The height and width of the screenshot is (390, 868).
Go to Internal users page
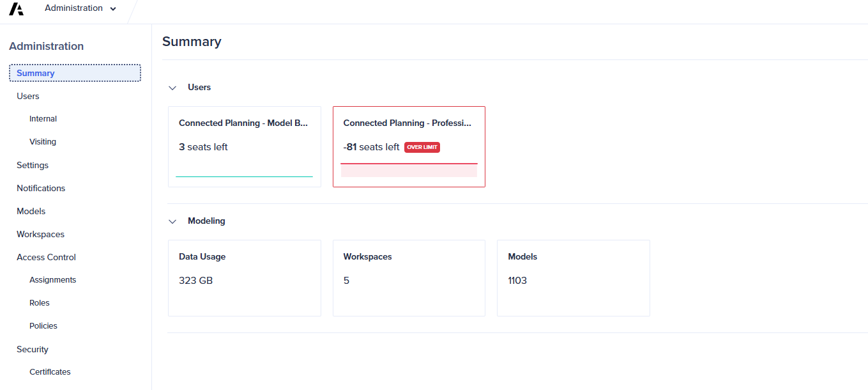(x=43, y=119)
